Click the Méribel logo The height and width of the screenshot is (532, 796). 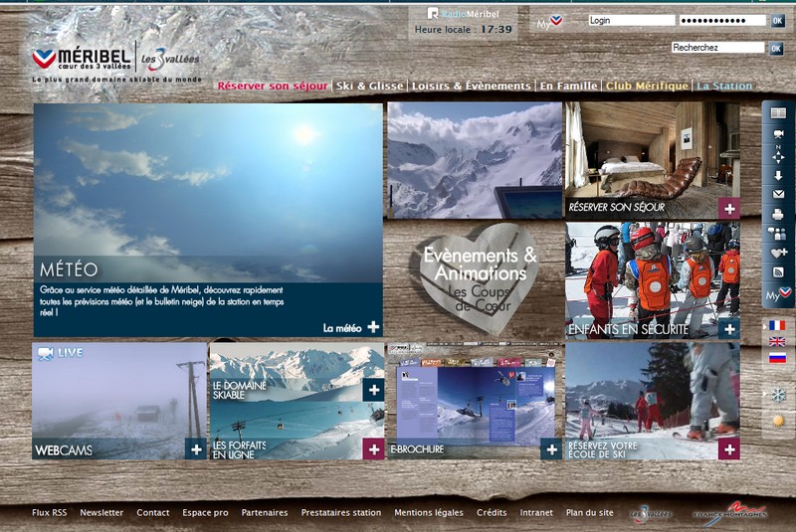82,59
